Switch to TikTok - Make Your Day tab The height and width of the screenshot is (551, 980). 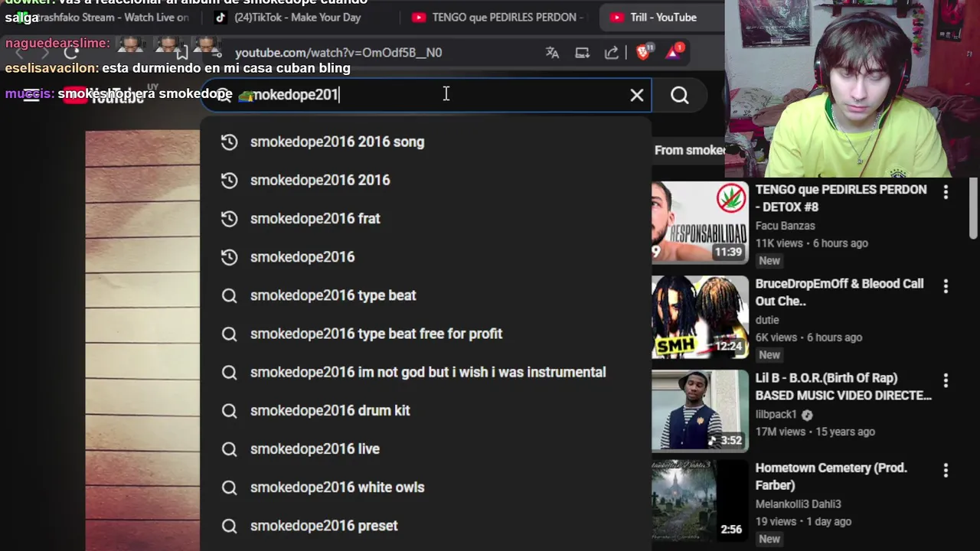298,17
